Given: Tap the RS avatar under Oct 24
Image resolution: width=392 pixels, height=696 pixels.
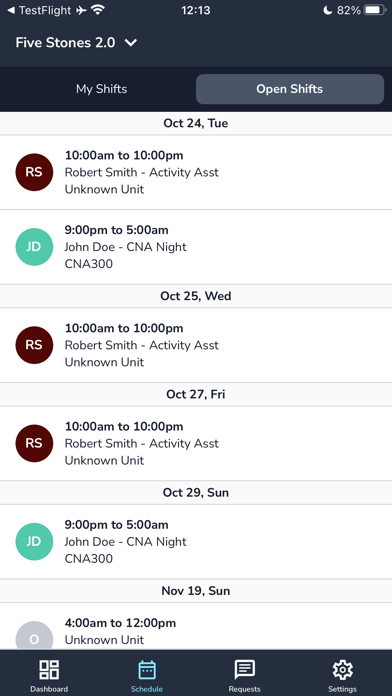Looking at the screenshot, I should tap(34, 172).
